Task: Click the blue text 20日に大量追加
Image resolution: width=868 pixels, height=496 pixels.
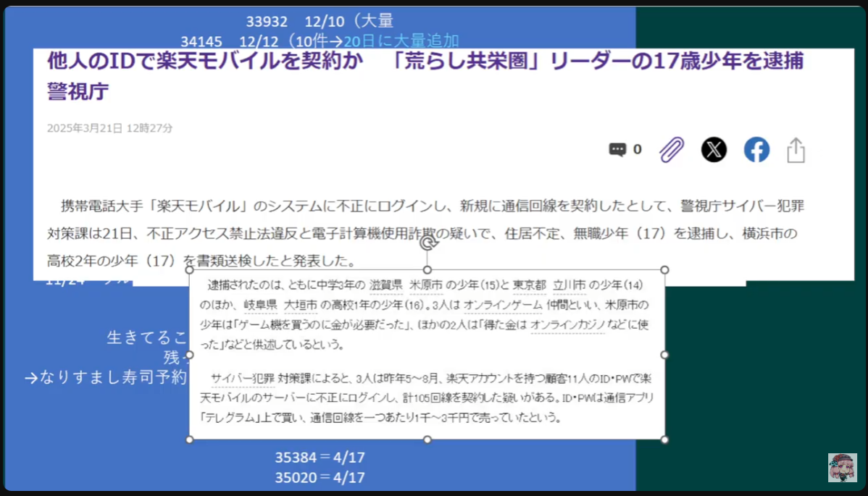Action: [401, 41]
